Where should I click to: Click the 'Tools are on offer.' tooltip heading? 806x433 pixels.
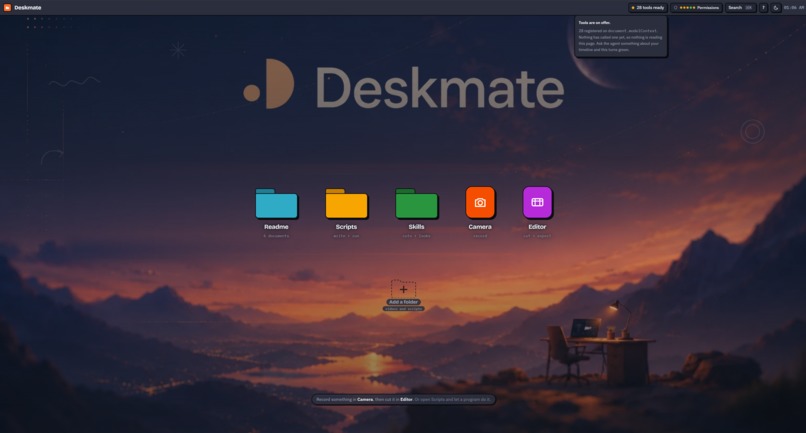[x=594, y=23]
